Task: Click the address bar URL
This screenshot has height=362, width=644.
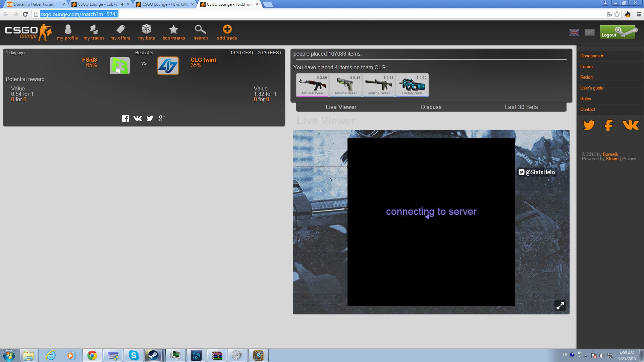Action: 79,14
